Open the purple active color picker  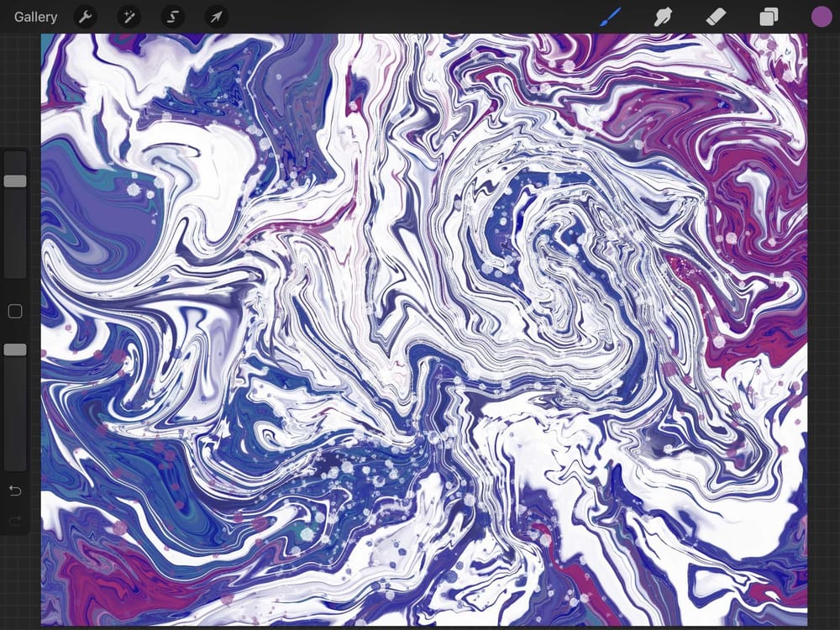(822, 17)
